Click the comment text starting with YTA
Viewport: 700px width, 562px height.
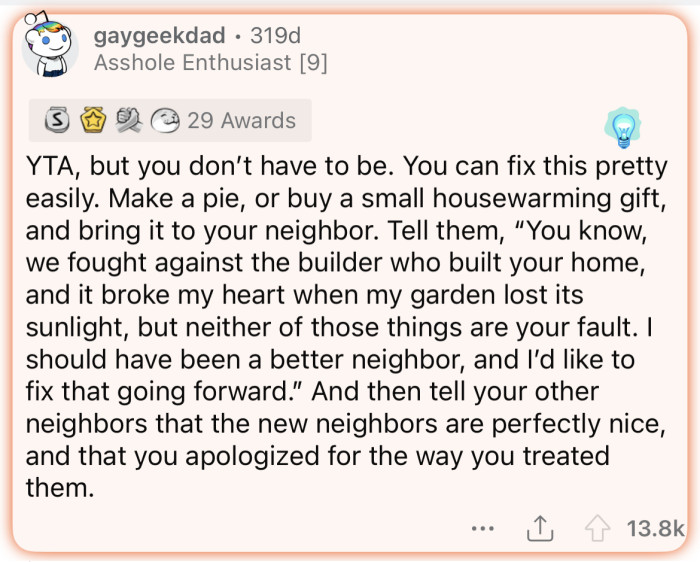[345, 325]
